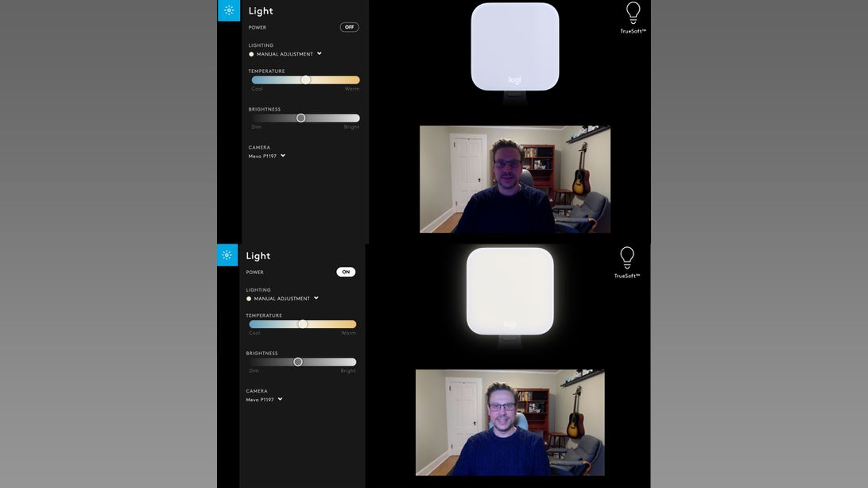Image resolution: width=868 pixels, height=488 pixels.
Task: Click Temperature slider handle in powered-on panel
Action: [x=303, y=324]
